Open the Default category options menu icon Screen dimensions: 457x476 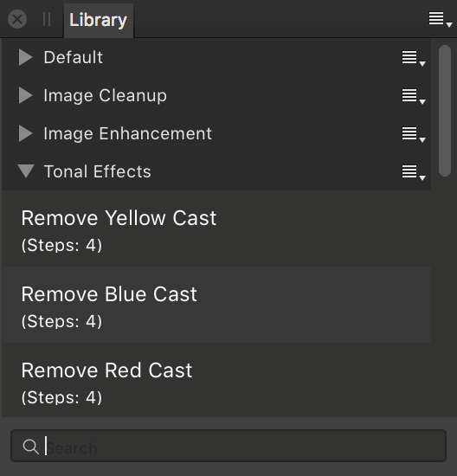click(x=414, y=58)
